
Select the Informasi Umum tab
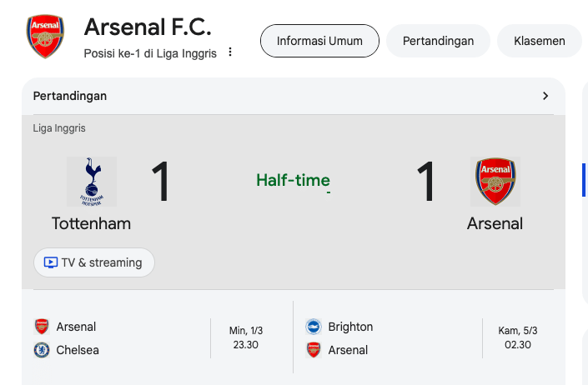click(319, 41)
